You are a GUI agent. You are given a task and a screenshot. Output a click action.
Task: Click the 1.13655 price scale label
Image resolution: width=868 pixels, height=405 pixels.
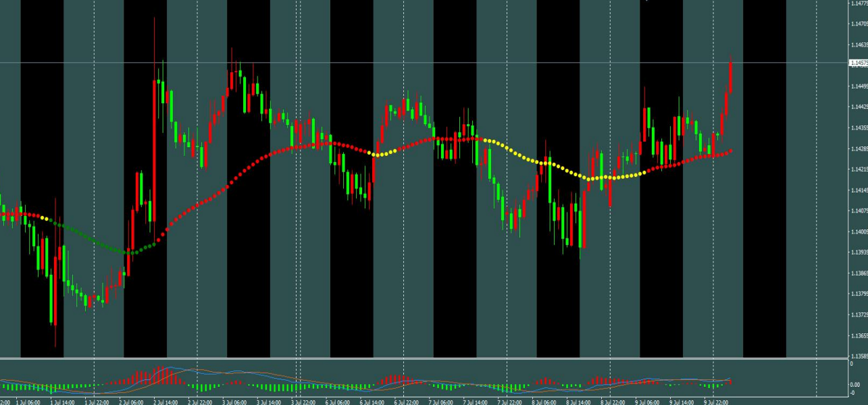(x=860, y=335)
